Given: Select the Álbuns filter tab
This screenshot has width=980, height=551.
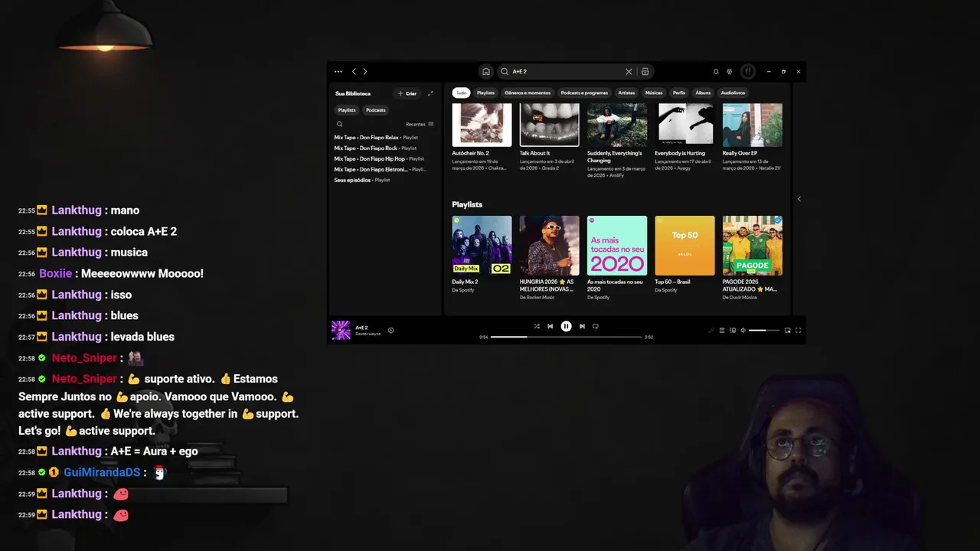Looking at the screenshot, I should [x=703, y=93].
